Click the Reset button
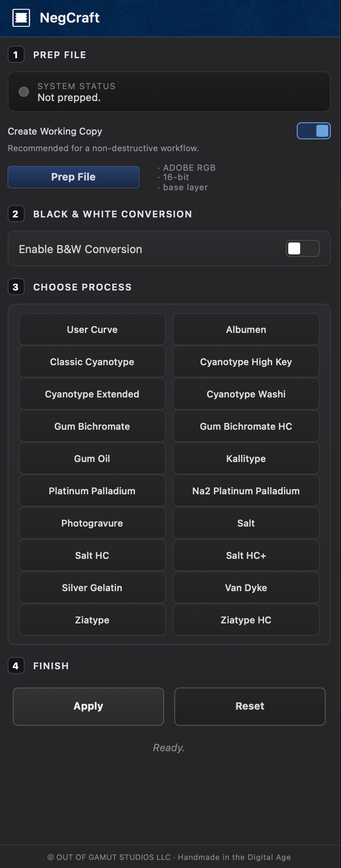The height and width of the screenshot is (868, 341). click(x=250, y=706)
